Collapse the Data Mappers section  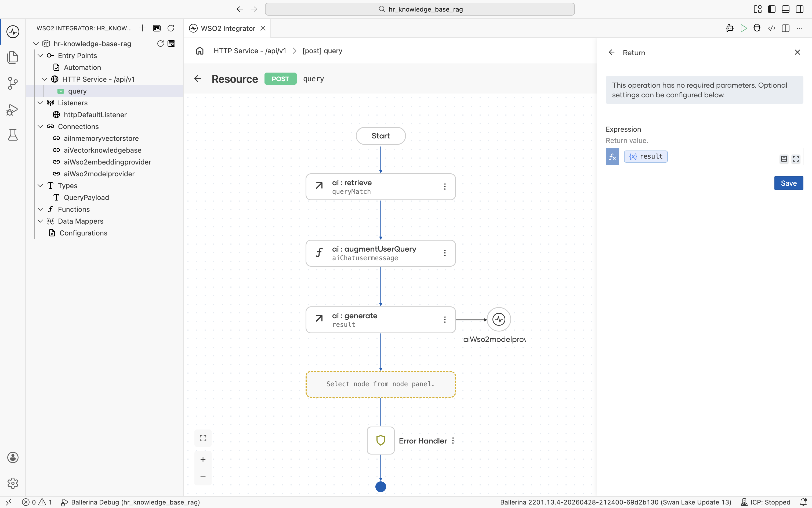[x=40, y=221]
